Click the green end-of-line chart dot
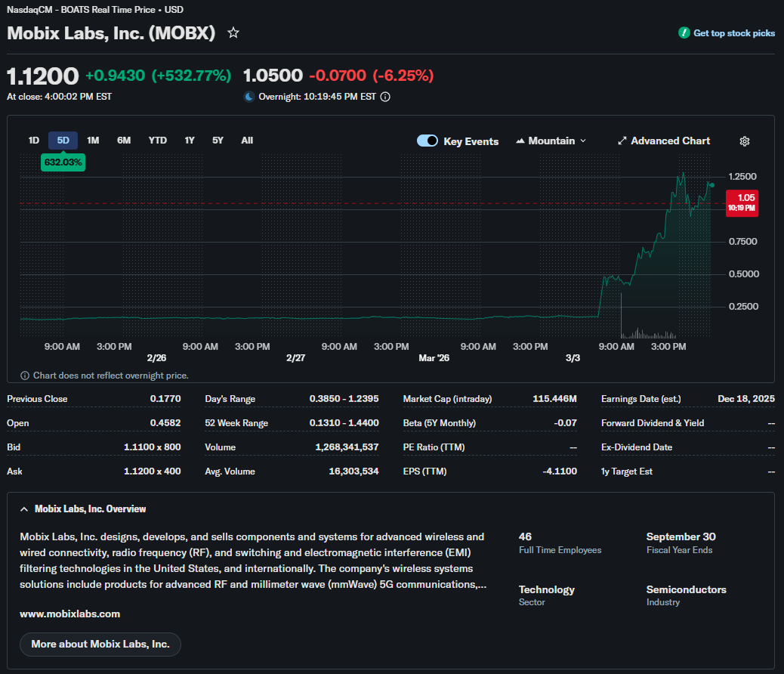Screen dimensions: 784x674 (x=712, y=185)
